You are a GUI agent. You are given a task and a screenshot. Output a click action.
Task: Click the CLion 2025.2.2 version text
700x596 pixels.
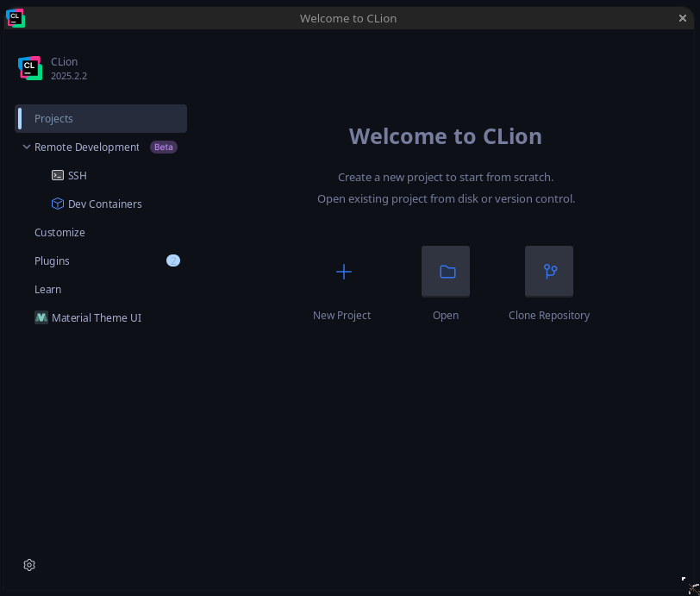pyautogui.click(x=69, y=76)
